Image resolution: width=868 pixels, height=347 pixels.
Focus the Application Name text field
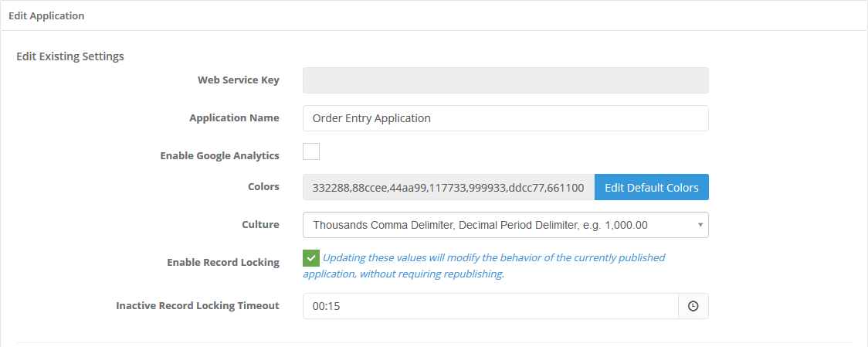pyautogui.click(x=505, y=118)
